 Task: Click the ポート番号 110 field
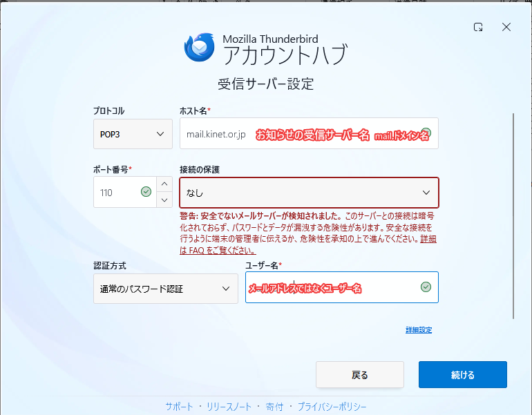(125, 192)
